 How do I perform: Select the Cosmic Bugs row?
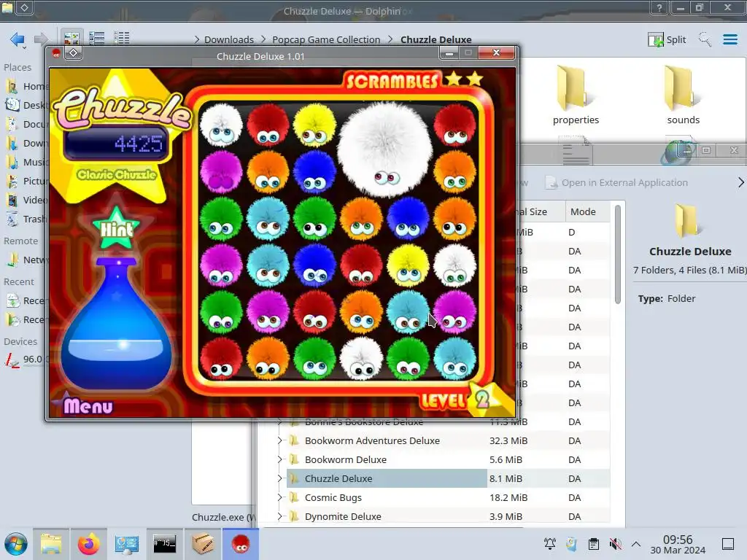click(x=448, y=497)
